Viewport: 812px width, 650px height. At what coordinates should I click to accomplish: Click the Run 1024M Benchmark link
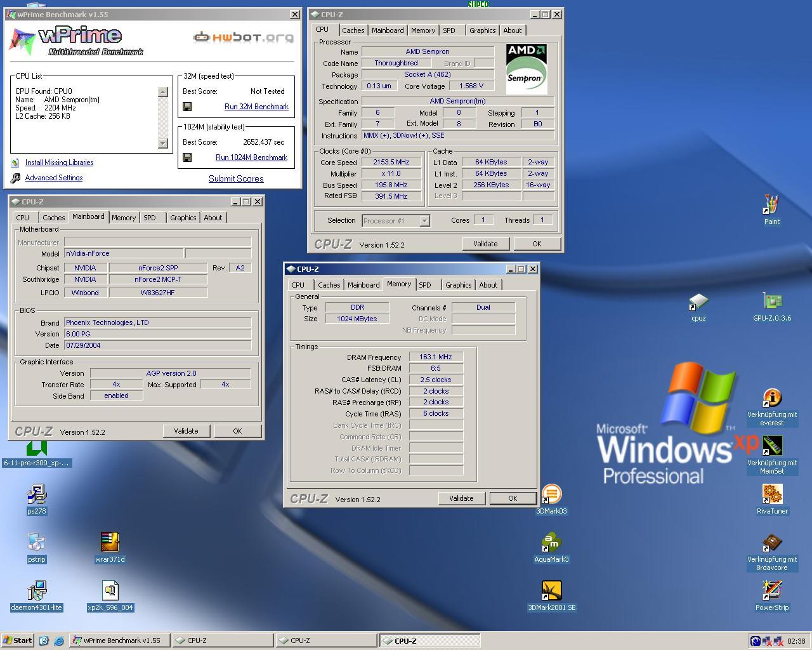[251, 157]
